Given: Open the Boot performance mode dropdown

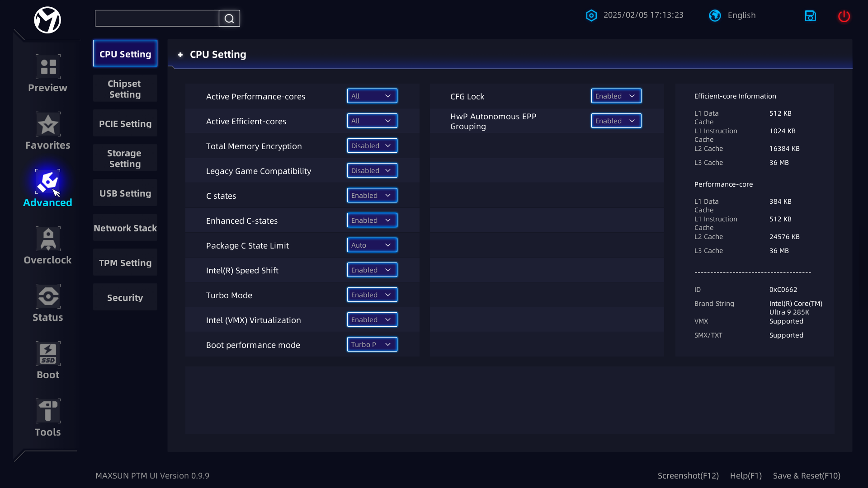Looking at the screenshot, I should (372, 345).
